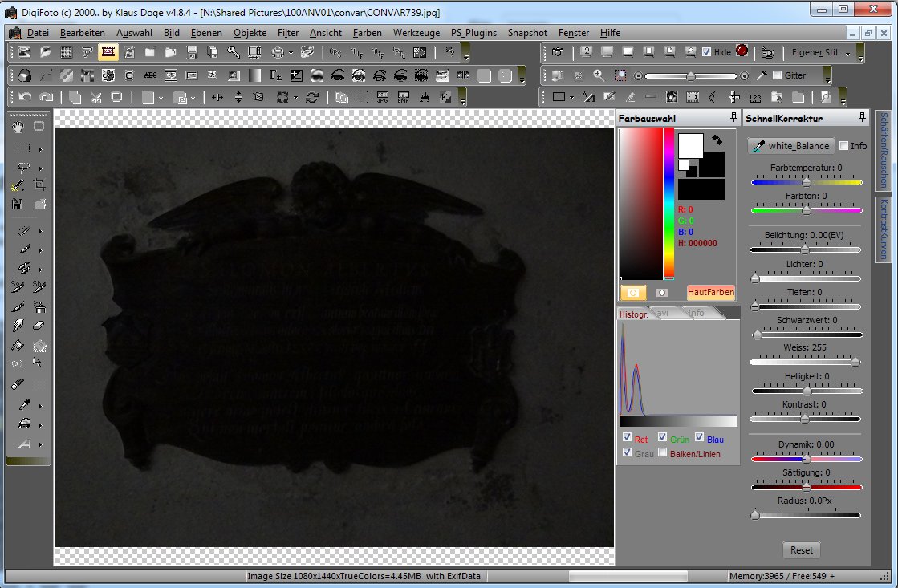Image resolution: width=898 pixels, height=588 pixels.
Task: Open the Eigener Stil dropdown
Action: tap(847, 53)
